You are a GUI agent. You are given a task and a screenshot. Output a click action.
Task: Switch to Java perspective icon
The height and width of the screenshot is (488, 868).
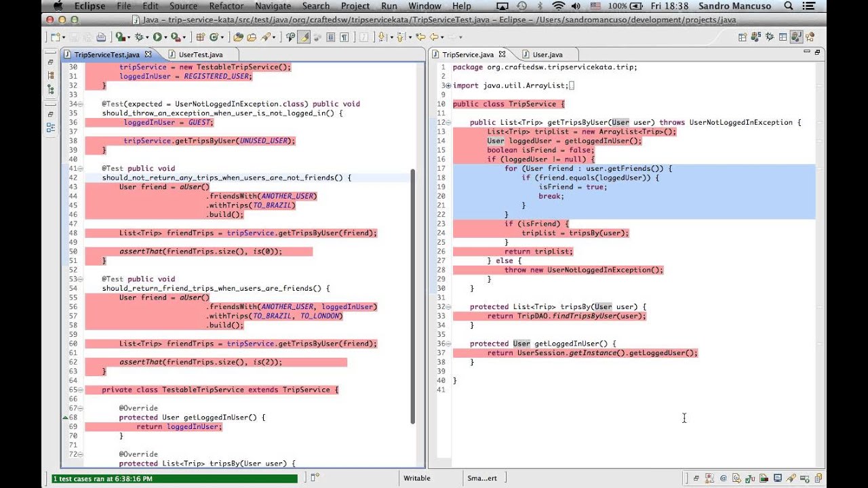[797, 37]
